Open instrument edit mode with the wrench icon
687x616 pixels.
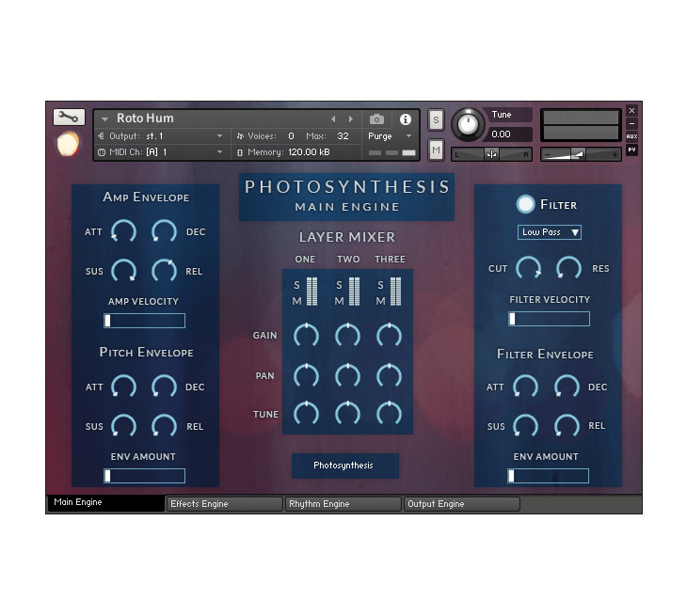click(x=69, y=117)
